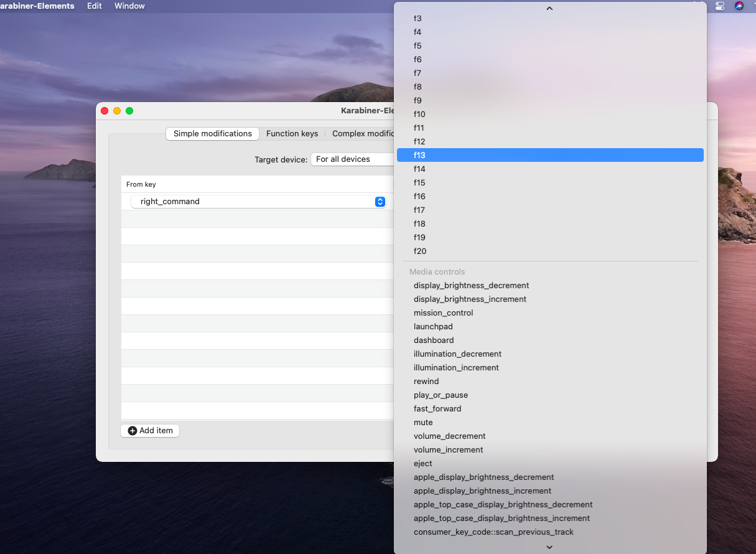
Task: Open the Karabiner-Elements app menu
Action: 37,6
